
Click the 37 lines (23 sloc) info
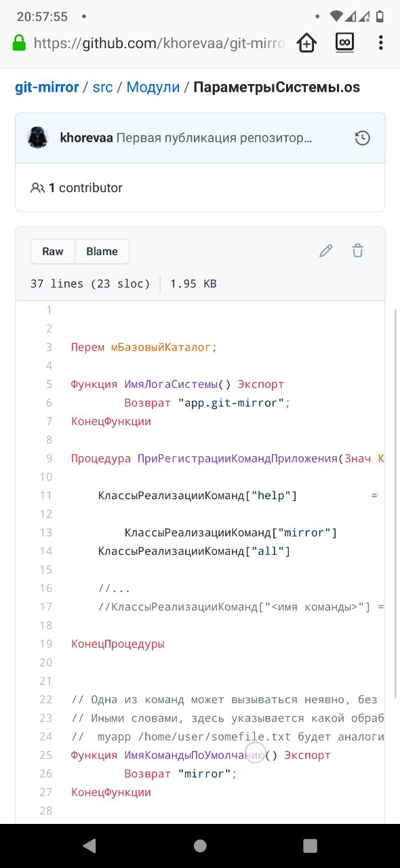coord(90,283)
